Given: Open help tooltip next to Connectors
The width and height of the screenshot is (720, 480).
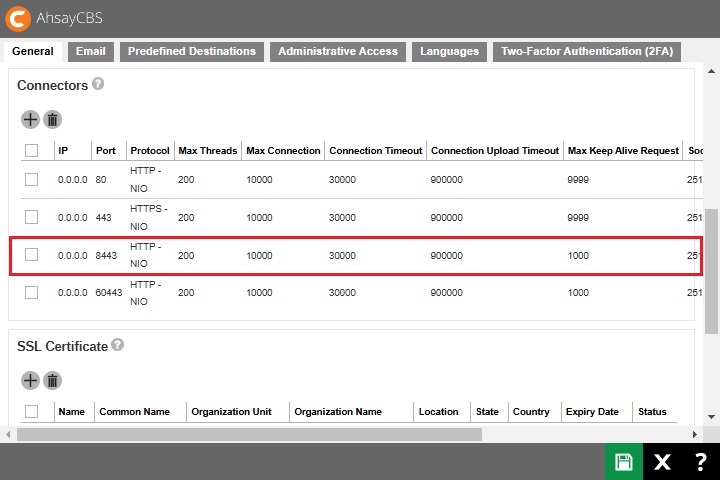Looking at the screenshot, I should [98, 85].
